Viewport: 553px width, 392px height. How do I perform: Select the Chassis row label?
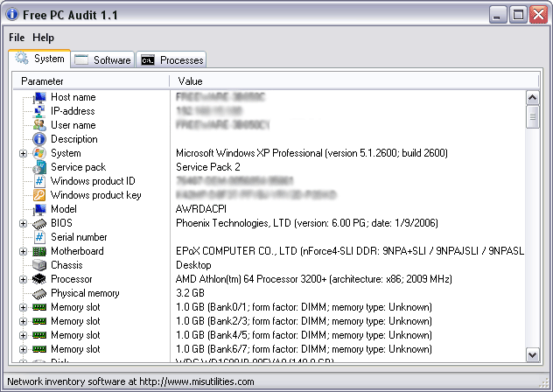pyautogui.click(x=66, y=265)
